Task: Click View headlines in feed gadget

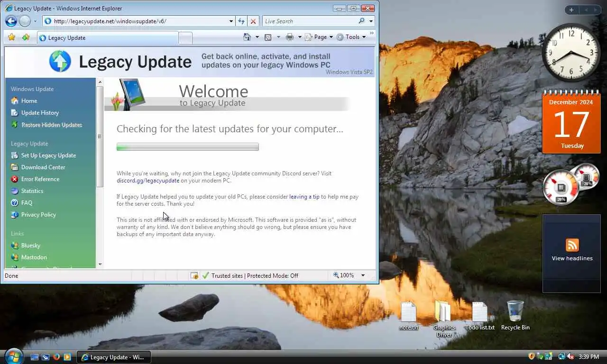Action: pyautogui.click(x=572, y=258)
